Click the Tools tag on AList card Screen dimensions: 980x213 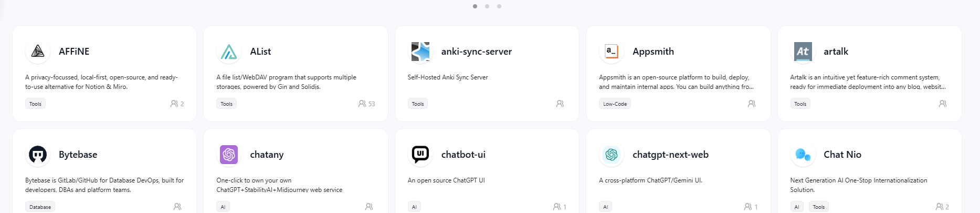(226, 104)
